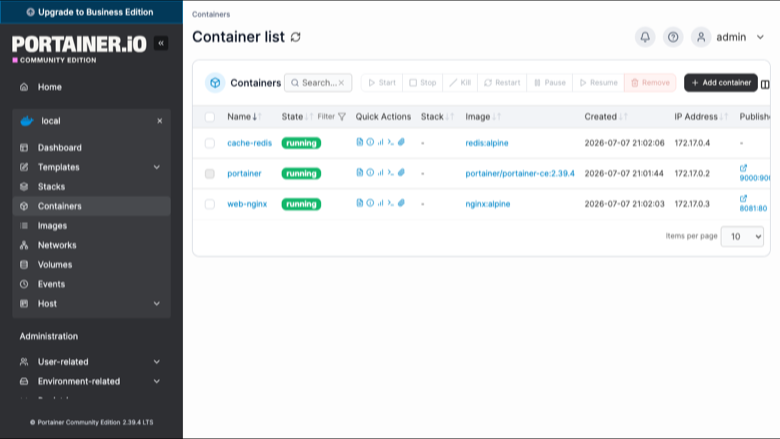View stats for cache-redis container
The image size is (780, 439).
coord(381,142)
